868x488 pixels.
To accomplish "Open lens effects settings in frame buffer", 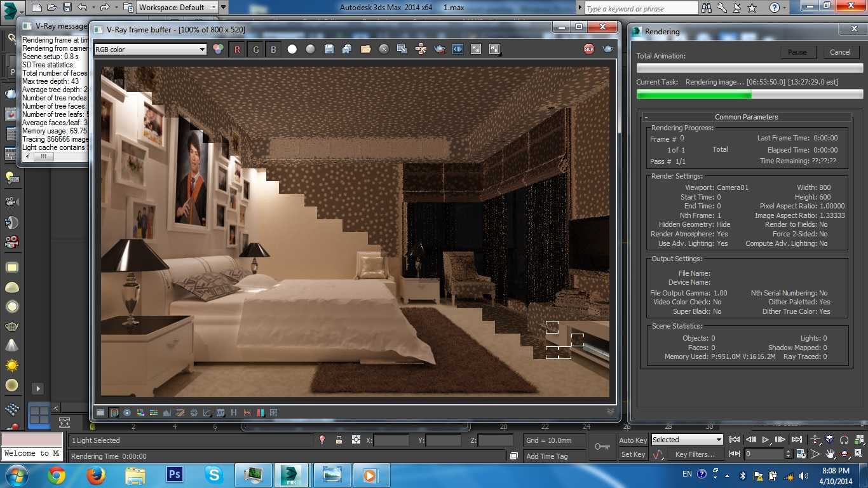I will tap(274, 412).
